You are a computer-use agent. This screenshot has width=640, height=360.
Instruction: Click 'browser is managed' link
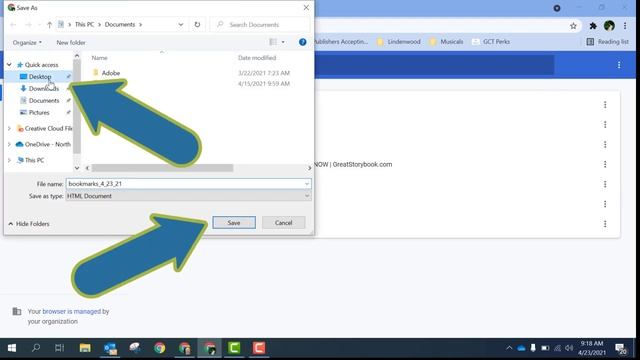coord(71,311)
